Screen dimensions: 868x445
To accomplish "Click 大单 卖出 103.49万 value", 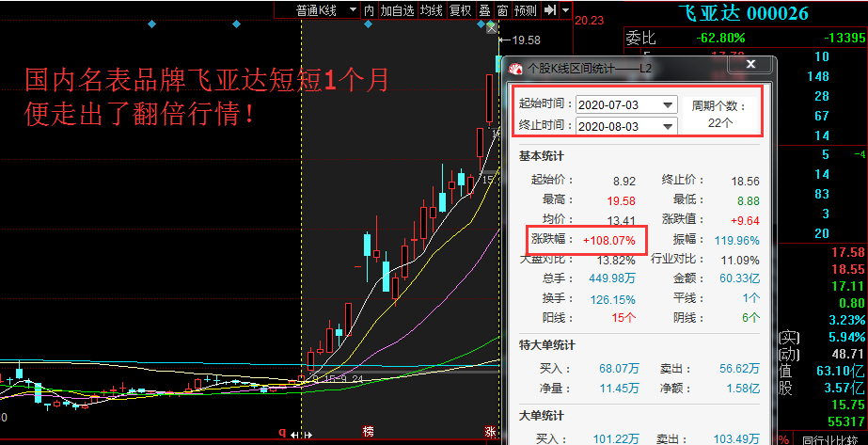I will 736,439.
